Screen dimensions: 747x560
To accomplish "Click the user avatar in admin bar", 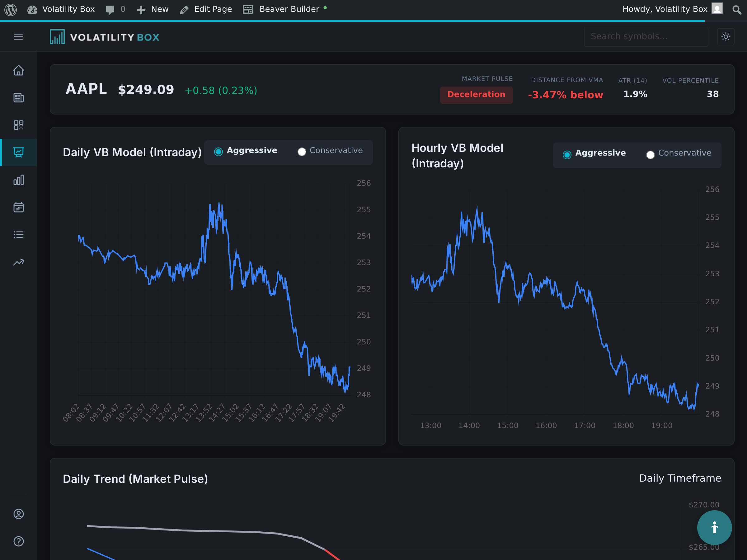I will (x=717, y=8).
